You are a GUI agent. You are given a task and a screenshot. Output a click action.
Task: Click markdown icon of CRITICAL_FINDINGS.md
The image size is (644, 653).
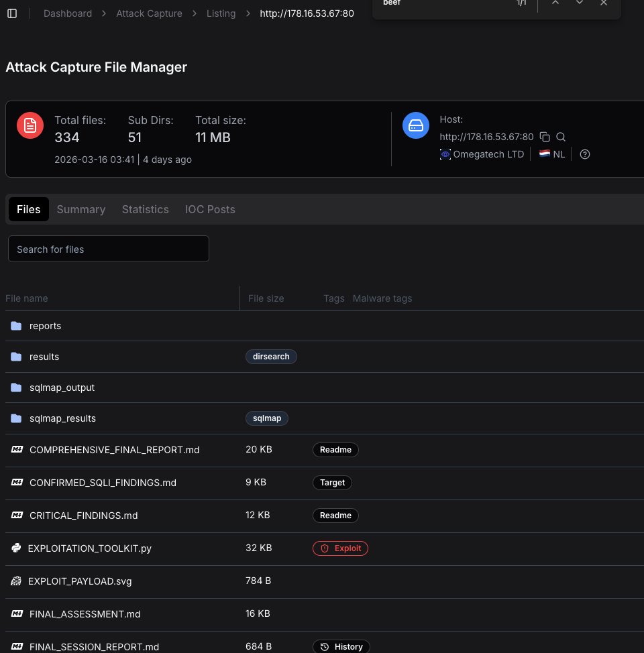(17, 515)
